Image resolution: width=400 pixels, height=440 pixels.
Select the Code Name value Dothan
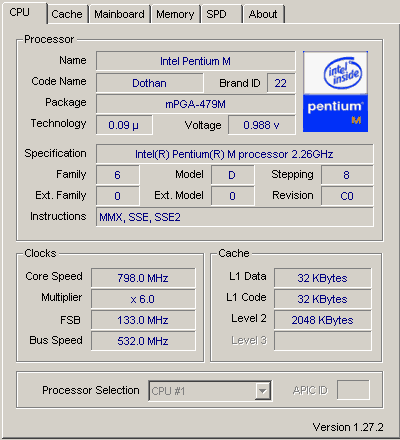[150, 83]
